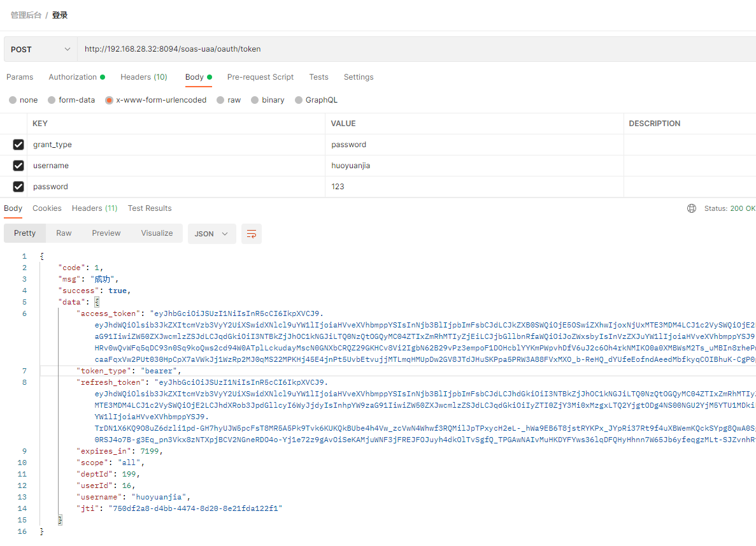This screenshot has width=756, height=546.
Task: Uncheck the username parameter checkbox
Action: click(x=18, y=166)
